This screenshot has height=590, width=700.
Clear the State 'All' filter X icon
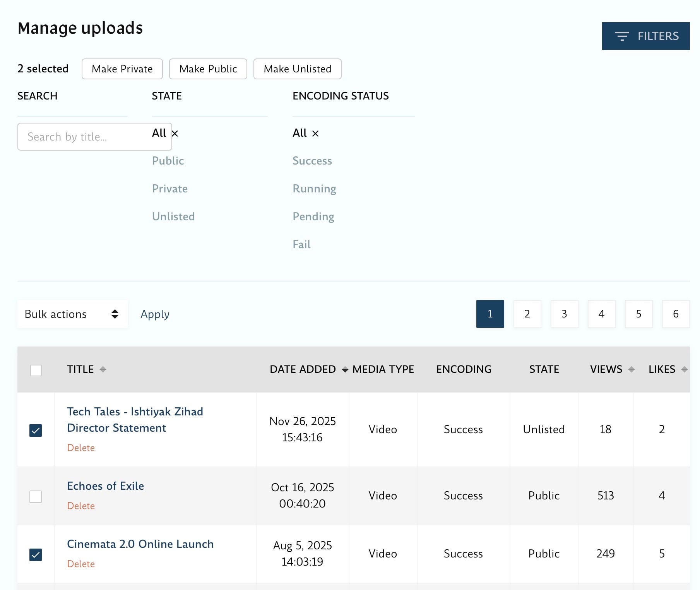coord(175,134)
